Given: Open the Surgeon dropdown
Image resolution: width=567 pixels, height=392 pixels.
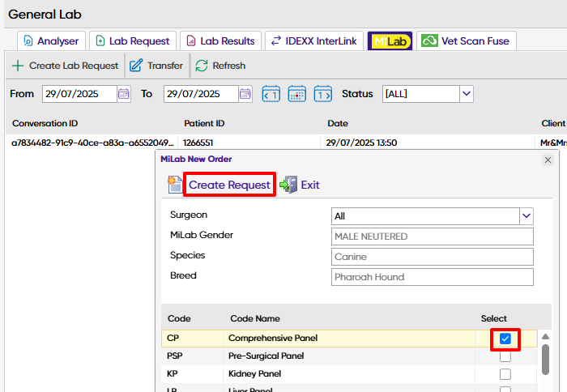Looking at the screenshot, I should [432, 216].
